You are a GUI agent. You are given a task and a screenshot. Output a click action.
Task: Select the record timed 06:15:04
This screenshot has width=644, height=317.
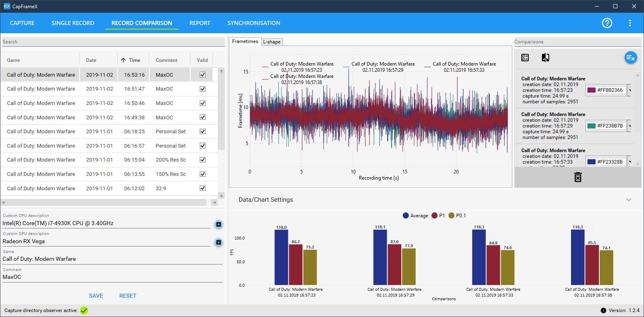pos(109,160)
